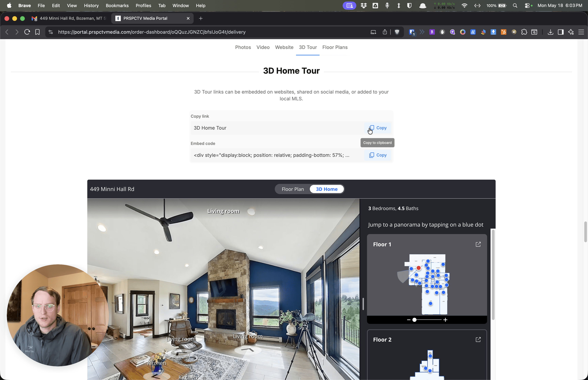Open the History menu
588x380 pixels.
91,5
